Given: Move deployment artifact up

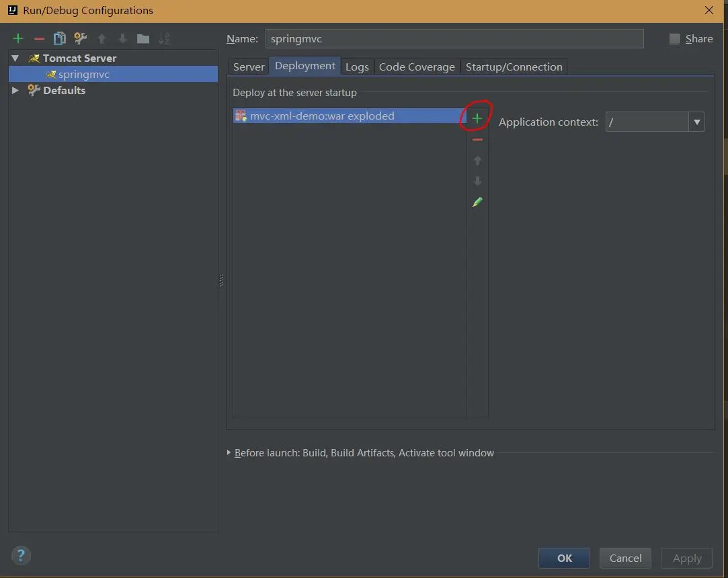Looking at the screenshot, I should coord(477,161).
